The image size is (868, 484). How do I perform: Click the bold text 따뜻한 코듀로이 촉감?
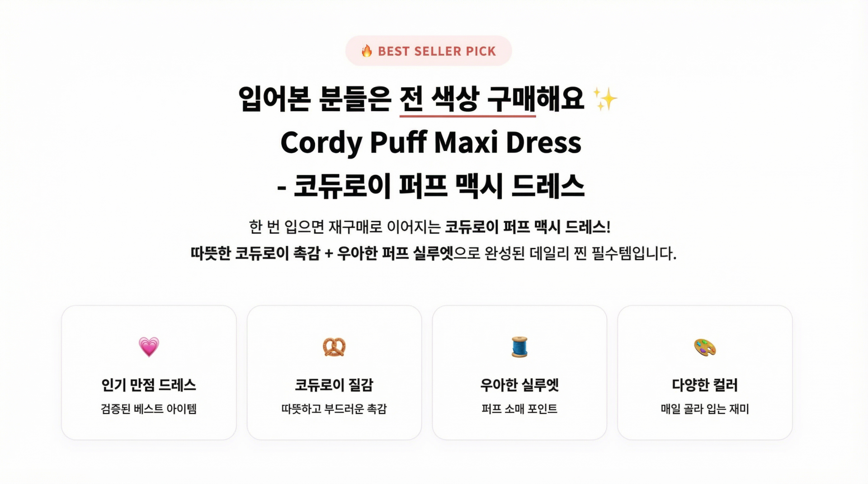pos(255,253)
